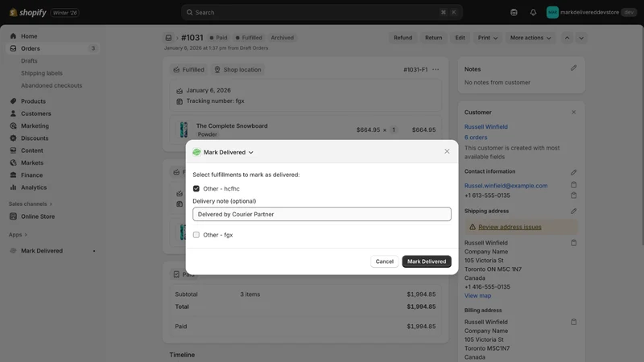Open the store sidekick icon next to bell
Screen dimensions: 644x362
click(x=514, y=12)
